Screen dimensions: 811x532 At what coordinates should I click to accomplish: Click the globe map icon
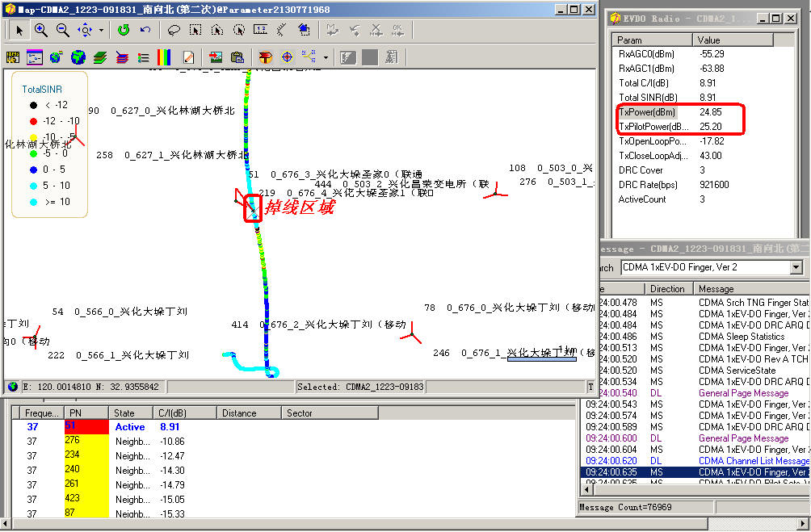pos(78,57)
